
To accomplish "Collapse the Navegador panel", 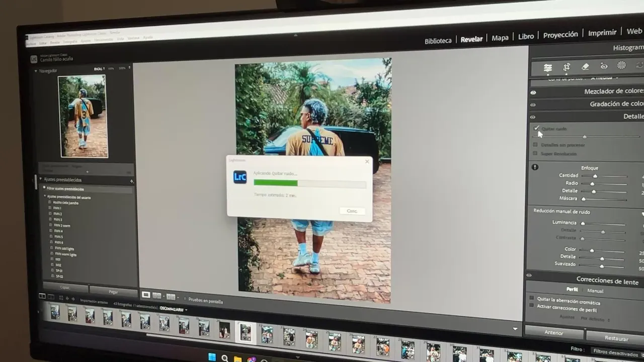I will coord(36,71).
